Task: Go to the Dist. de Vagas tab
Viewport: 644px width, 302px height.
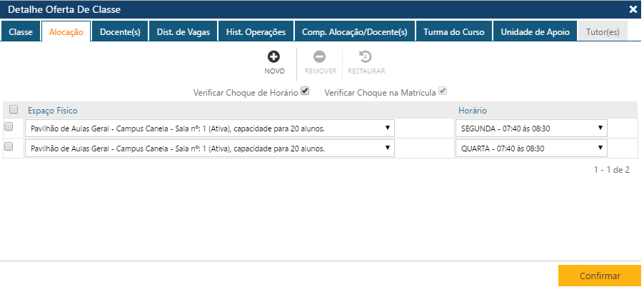Action: point(183,32)
